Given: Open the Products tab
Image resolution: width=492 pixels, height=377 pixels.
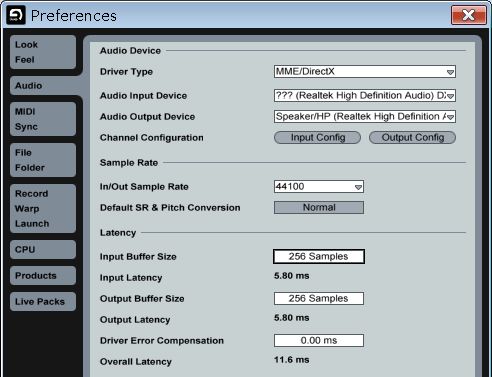Looking at the screenshot, I should pyautogui.click(x=43, y=276).
